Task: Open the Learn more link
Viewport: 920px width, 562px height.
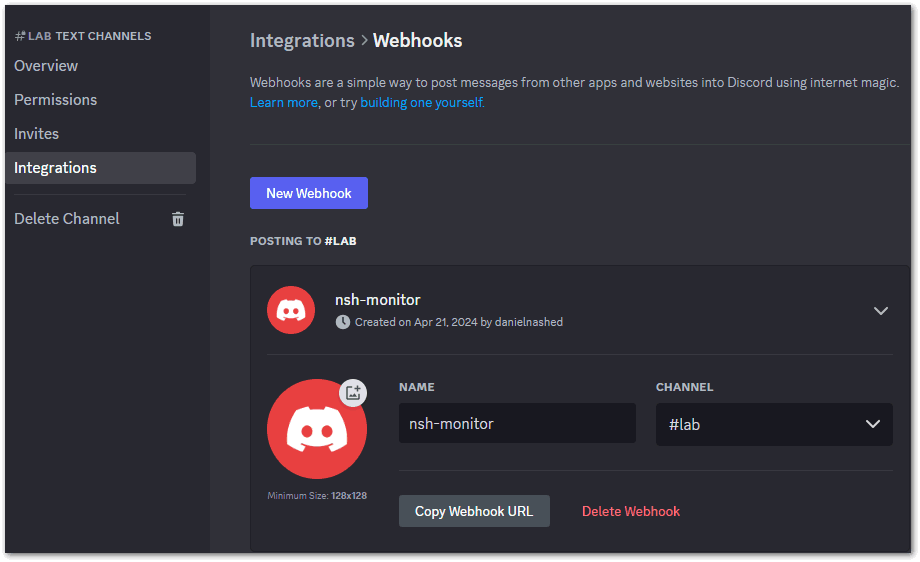Action: click(283, 103)
